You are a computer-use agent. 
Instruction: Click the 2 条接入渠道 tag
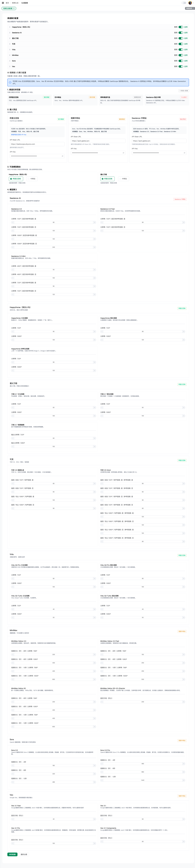(x=184, y=91)
